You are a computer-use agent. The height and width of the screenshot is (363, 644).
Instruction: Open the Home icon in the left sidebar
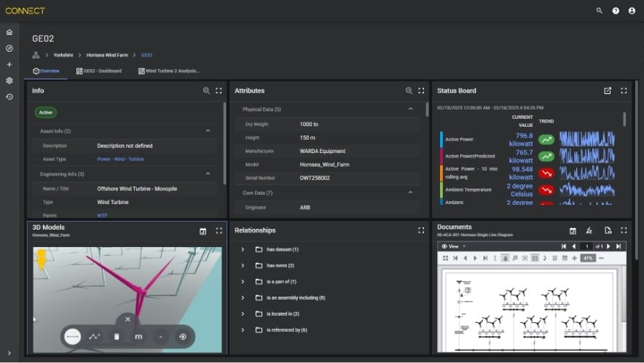[9, 32]
